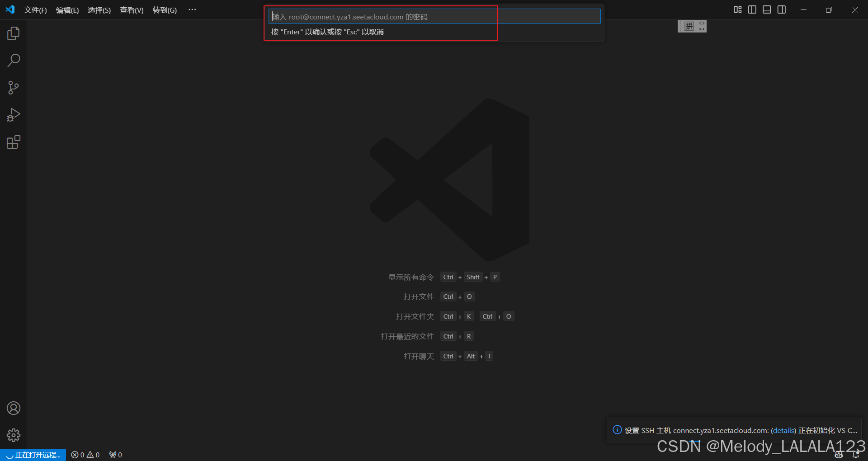This screenshot has width=868, height=461.
Task: Click the VS Code logo icon
Action: 10,9
